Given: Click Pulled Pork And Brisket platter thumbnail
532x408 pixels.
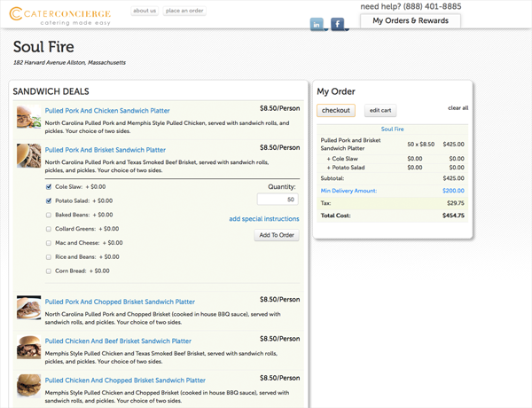Looking at the screenshot, I should click(x=29, y=155).
